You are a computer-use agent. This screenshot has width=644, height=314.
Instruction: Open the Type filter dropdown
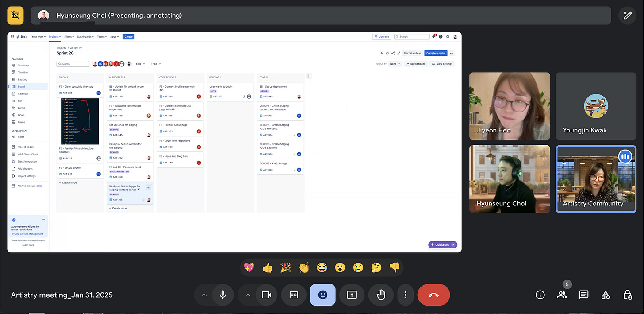156,64
